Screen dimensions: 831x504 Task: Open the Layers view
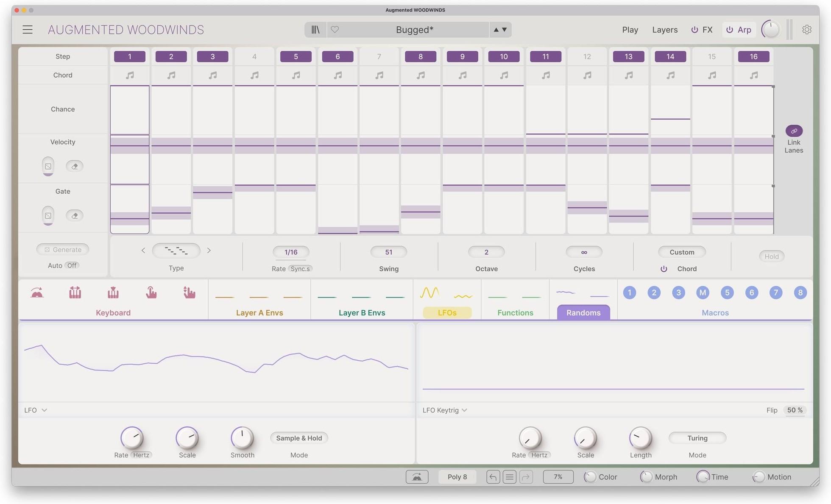(x=665, y=30)
